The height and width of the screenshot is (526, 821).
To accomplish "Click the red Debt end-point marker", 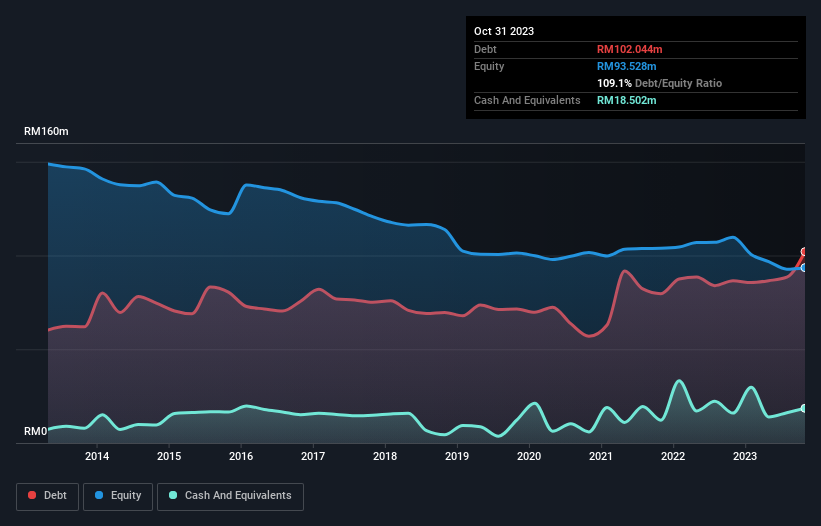I will [804, 252].
